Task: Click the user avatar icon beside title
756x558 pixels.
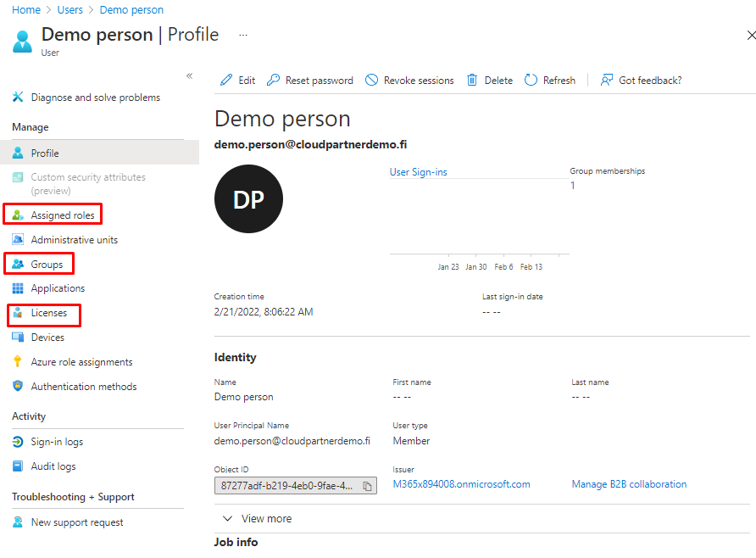Action: 22,41
